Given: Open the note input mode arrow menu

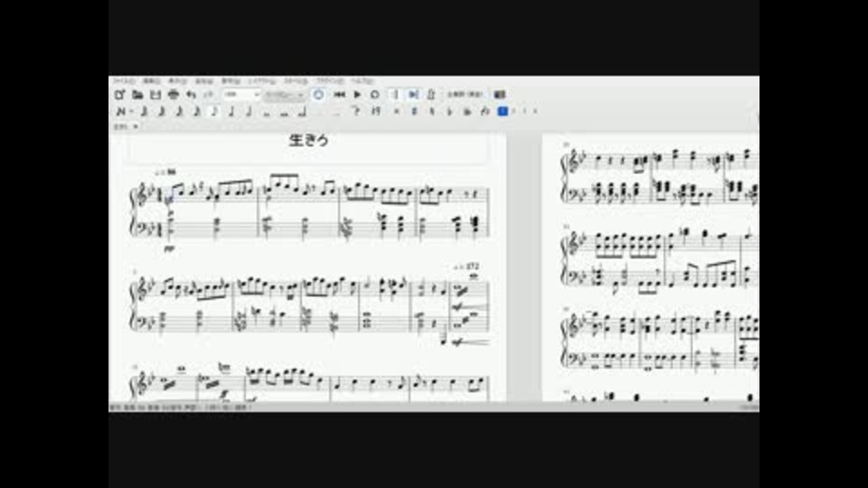Looking at the screenshot, I should (132, 111).
